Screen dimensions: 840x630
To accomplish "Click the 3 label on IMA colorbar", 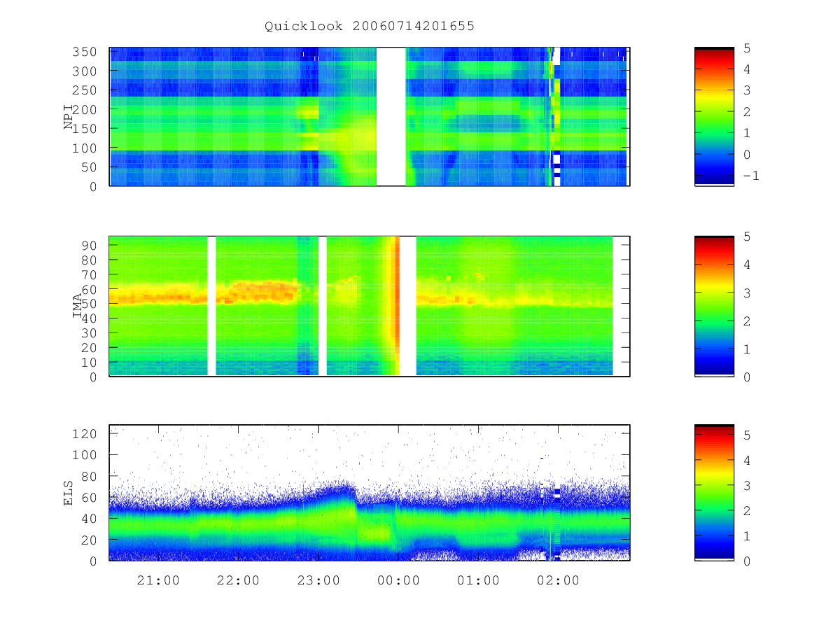I will (x=747, y=293).
